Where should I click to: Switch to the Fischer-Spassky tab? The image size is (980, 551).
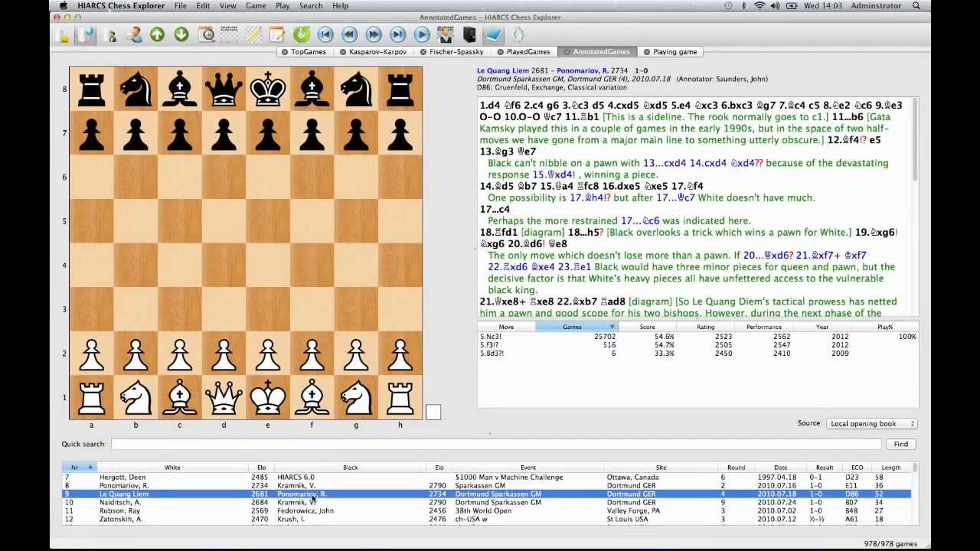[x=456, y=52]
